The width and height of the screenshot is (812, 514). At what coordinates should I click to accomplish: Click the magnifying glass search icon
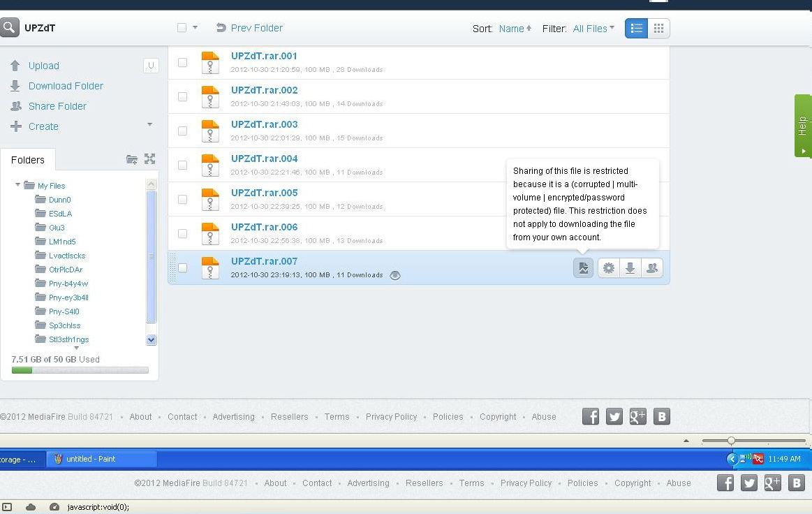click(9, 27)
